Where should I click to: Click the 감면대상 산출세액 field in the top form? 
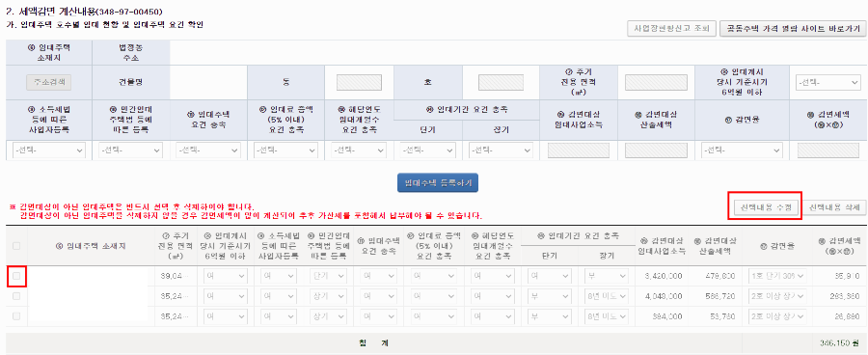tap(656, 150)
